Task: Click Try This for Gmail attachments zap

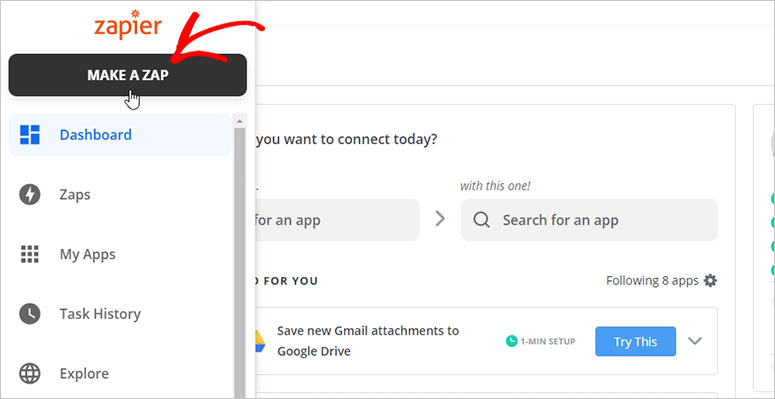Action: [635, 341]
